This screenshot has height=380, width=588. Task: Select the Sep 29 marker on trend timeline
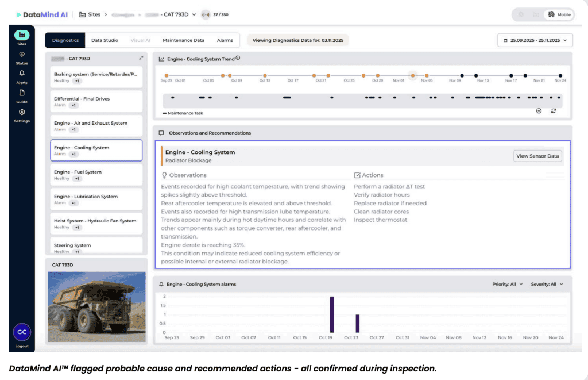[x=166, y=75]
